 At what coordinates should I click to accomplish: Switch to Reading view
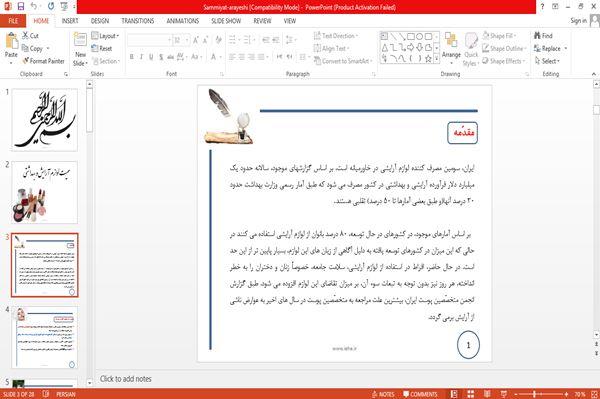pyautogui.click(x=487, y=394)
